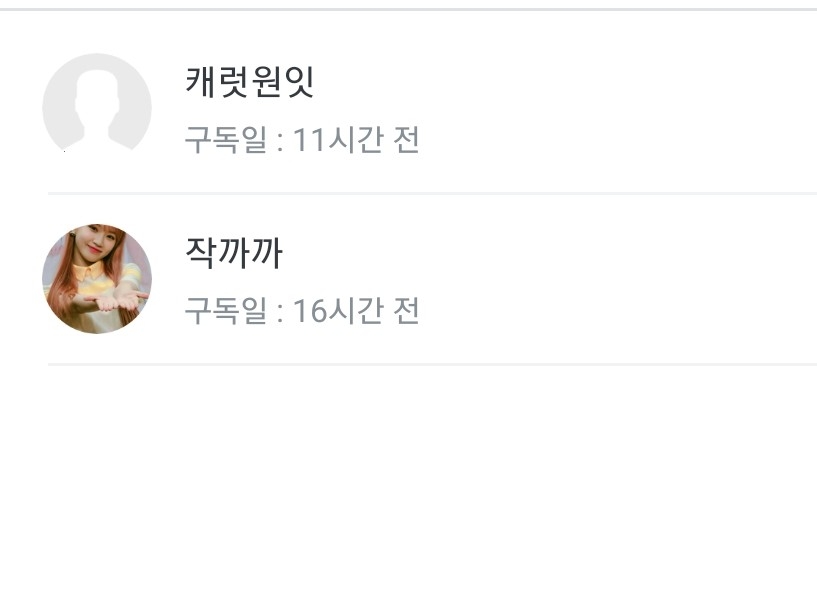The height and width of the screenshot is (612, 817).
Task: Click the top border line above 캐럿원잇
Action: [x=408, y=9]
